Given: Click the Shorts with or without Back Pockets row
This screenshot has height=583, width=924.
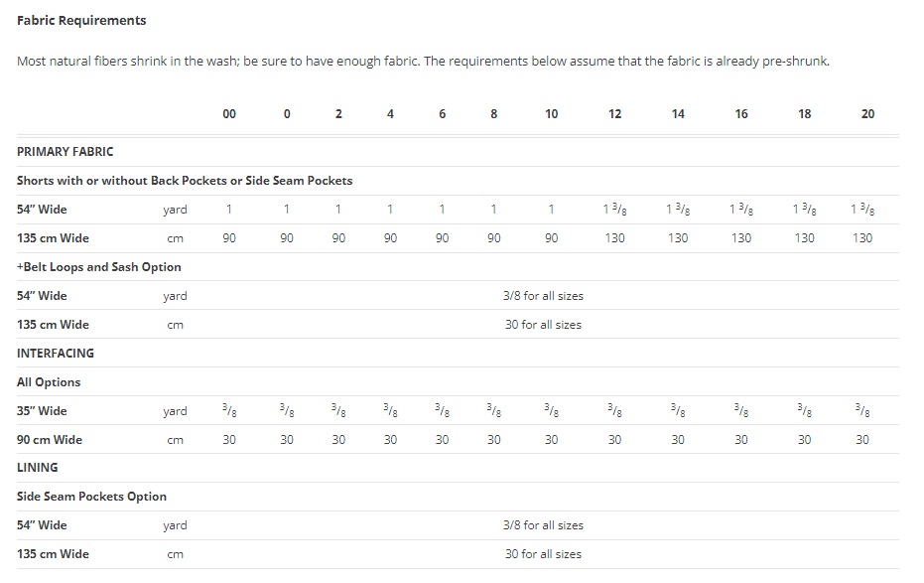Looking at the screenshot, I should (185, 181).
